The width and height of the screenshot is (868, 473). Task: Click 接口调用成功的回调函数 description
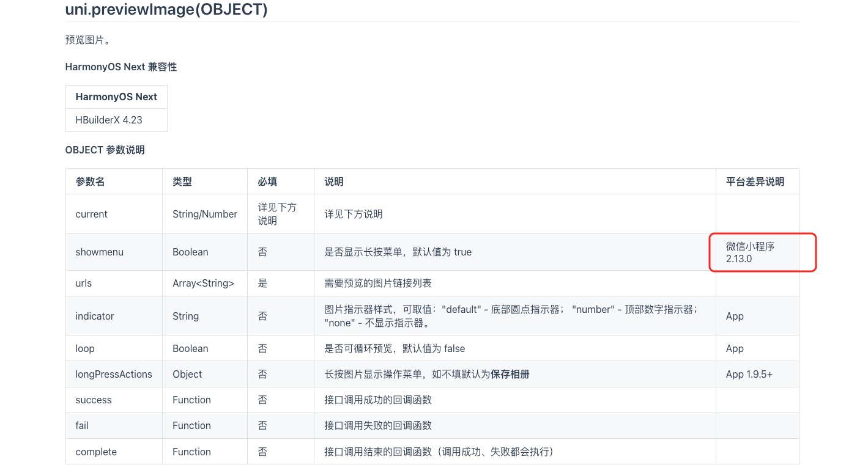[x=378, y=400]
